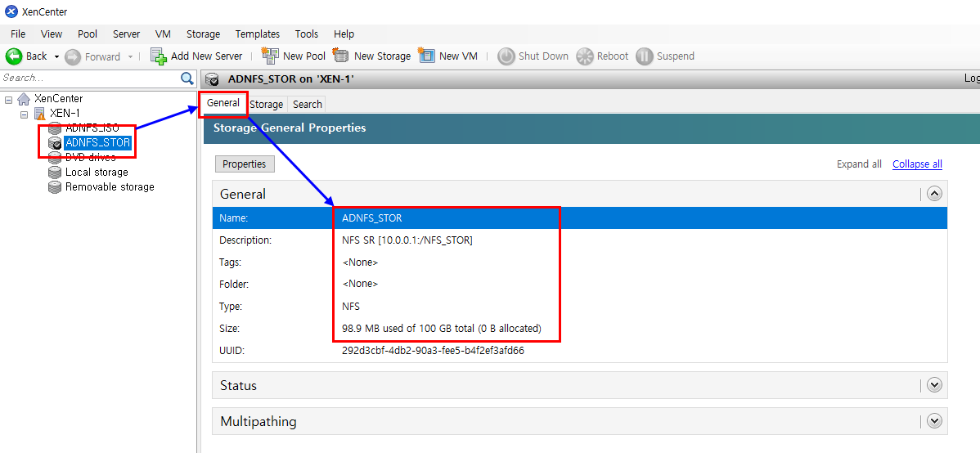Click the New VM toolbar icon
The height and width of the screenshot is (453, 980).
pos(426,56)
